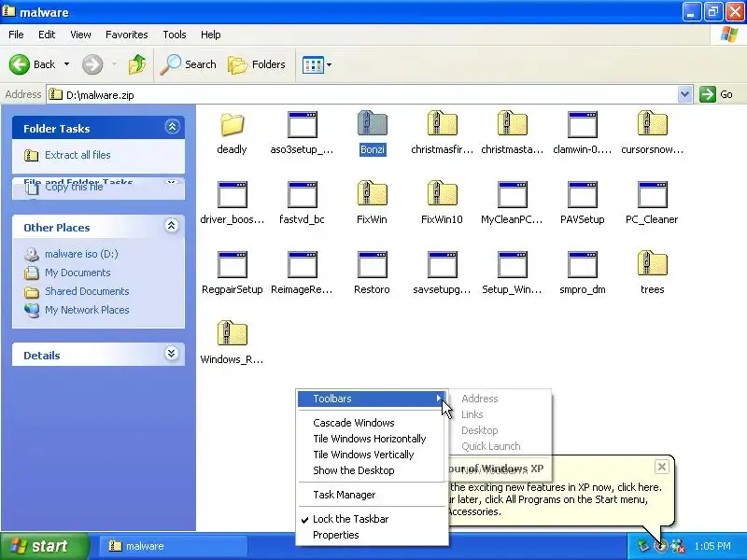Open the Toolbars submenu
Screen dimensions: 747x560
372,399
